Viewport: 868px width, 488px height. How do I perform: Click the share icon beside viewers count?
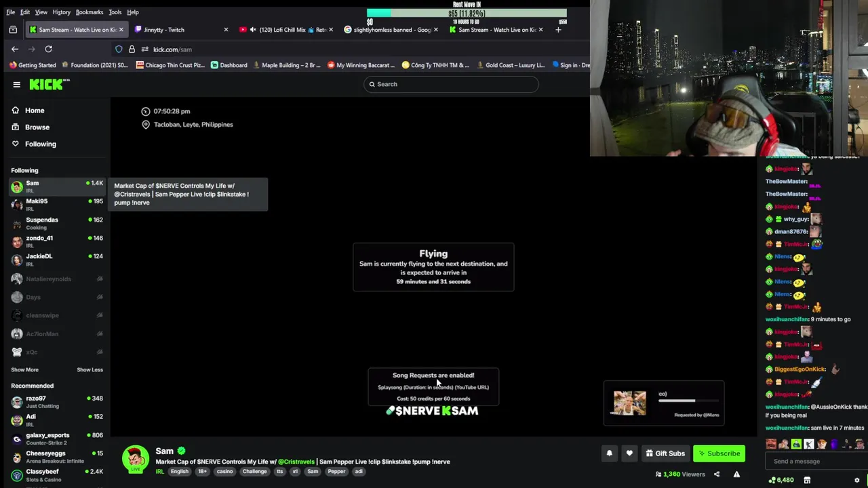pos(717,474)
